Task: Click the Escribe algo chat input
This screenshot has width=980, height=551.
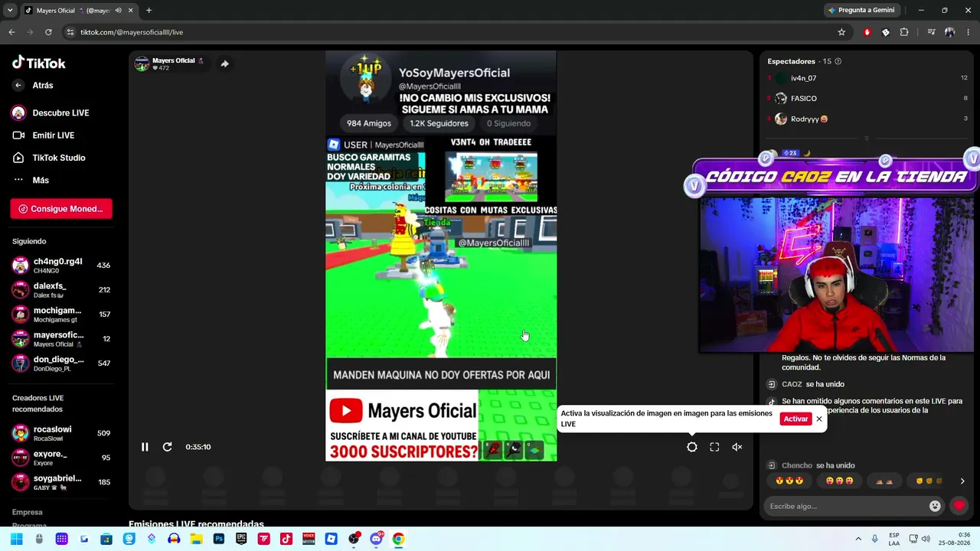Action: [x=845, y=506]
